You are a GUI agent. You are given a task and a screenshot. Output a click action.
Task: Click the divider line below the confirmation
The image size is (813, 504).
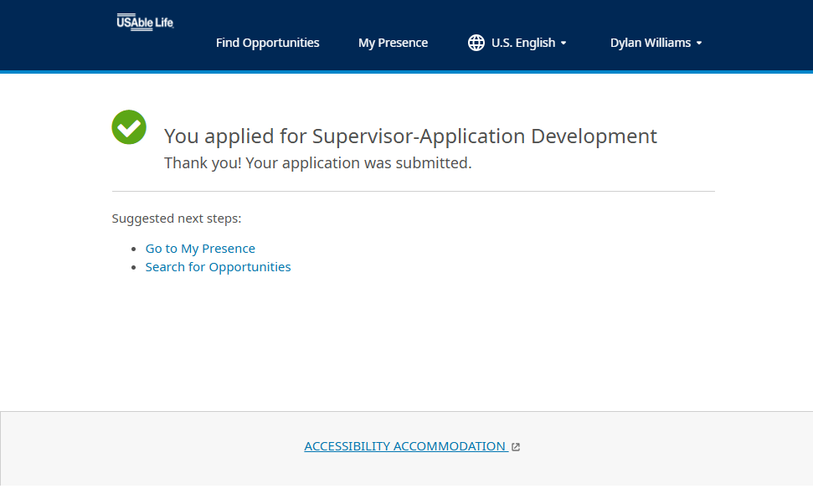(x=413, y=192)
